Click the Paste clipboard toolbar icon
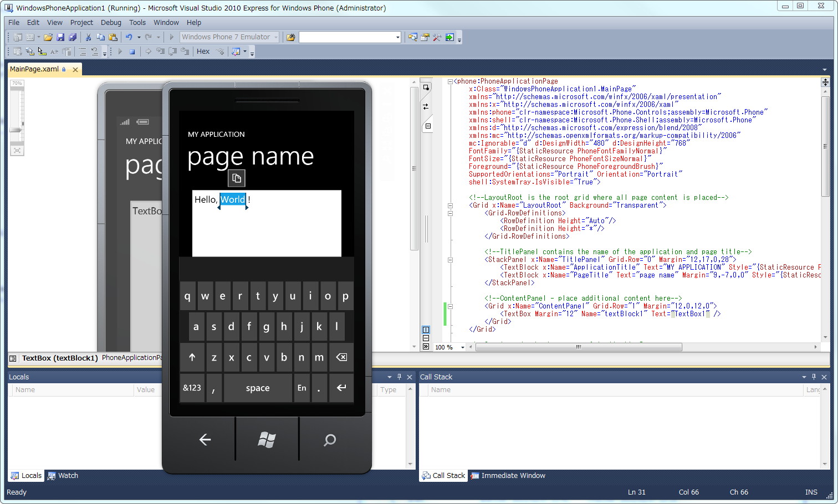This screenshot has height=504, width=838. coord(113,37)
